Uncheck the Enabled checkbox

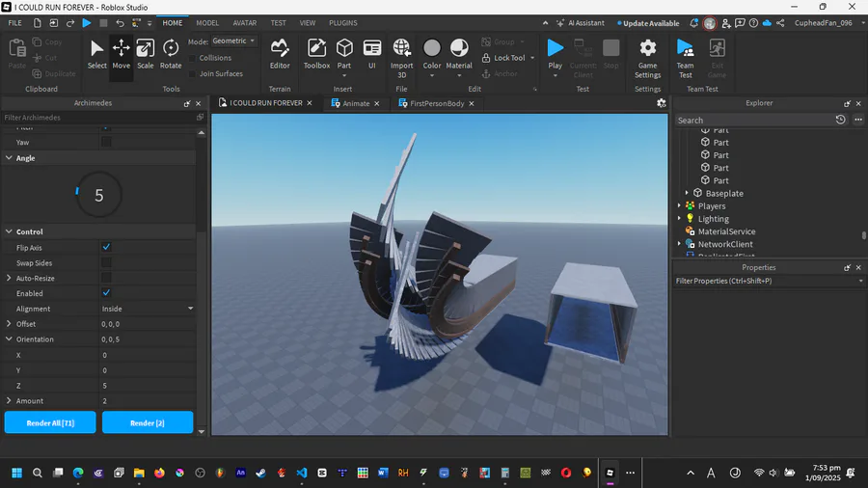(106, 293)
